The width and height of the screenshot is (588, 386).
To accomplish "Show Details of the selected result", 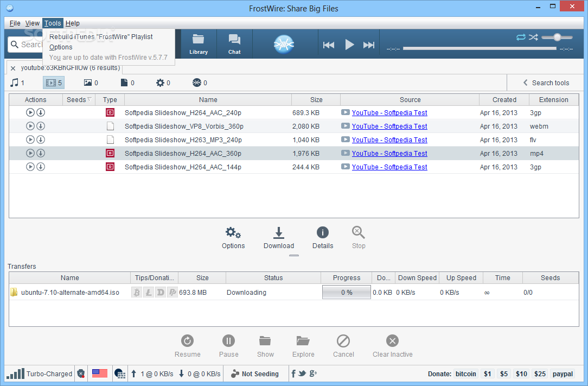I will click(x=323, y=238).
